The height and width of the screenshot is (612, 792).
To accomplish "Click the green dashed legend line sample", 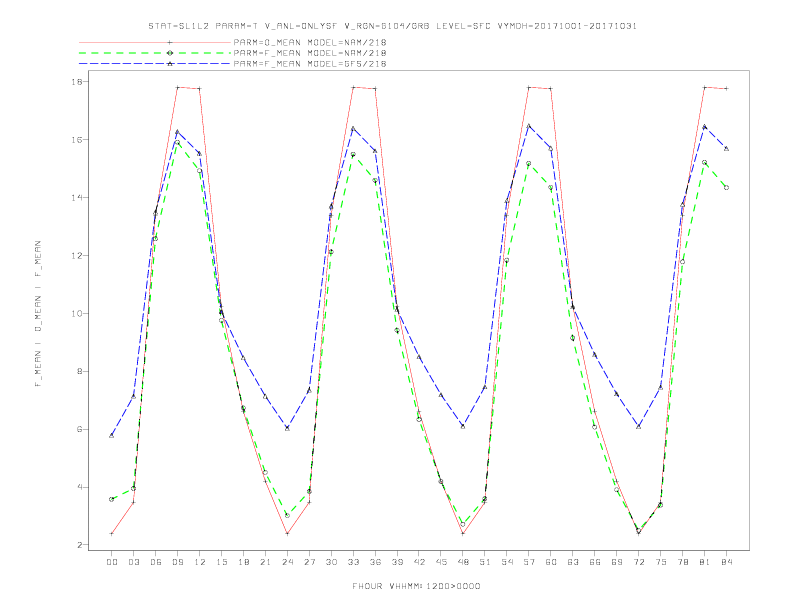I will point(155,53).
